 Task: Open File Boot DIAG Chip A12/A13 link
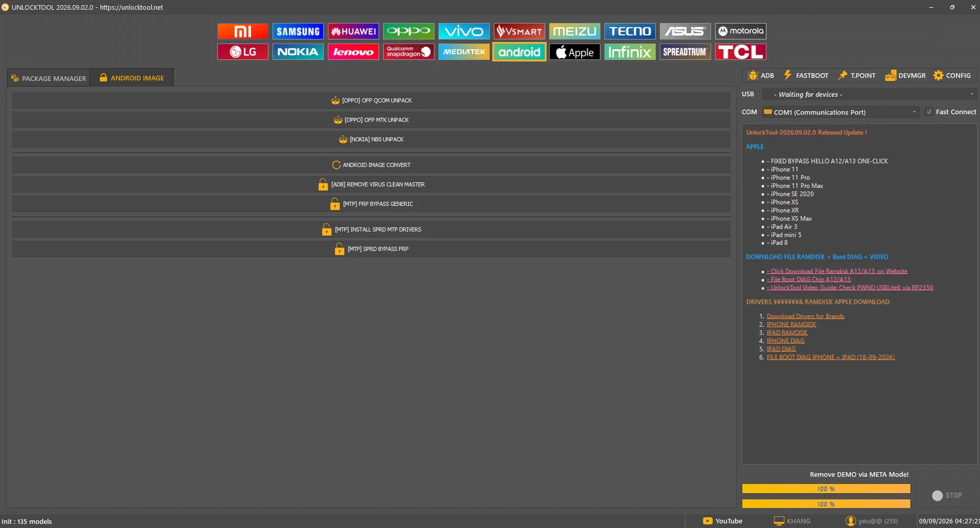[808, 280]
